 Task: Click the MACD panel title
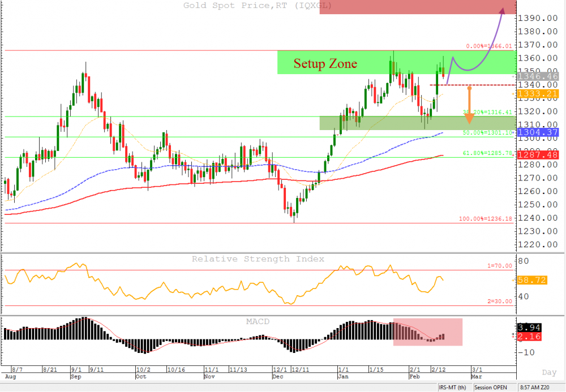pos(258,322)
